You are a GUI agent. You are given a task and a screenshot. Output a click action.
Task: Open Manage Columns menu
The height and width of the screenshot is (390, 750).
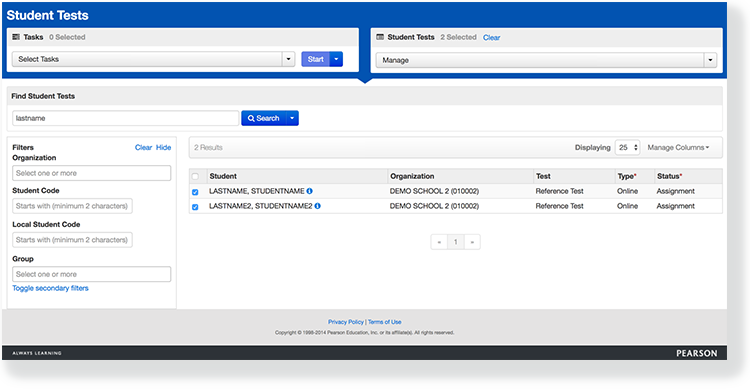(678, 147)
